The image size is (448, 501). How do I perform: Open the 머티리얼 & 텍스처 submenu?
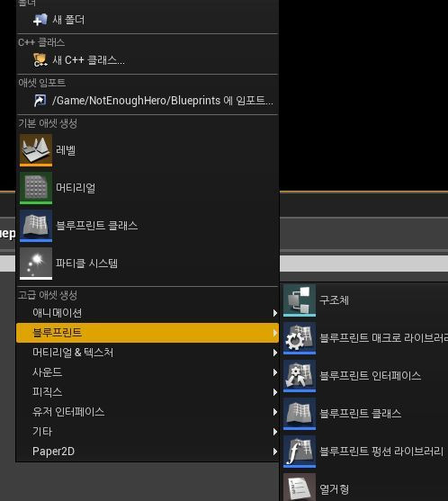pyautogui.click(x=148, y=353)
